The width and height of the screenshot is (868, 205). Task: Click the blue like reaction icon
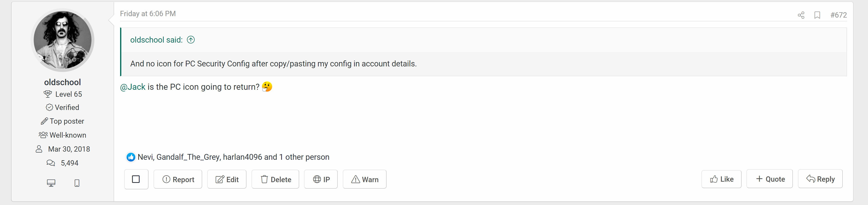tap(131, 157)
